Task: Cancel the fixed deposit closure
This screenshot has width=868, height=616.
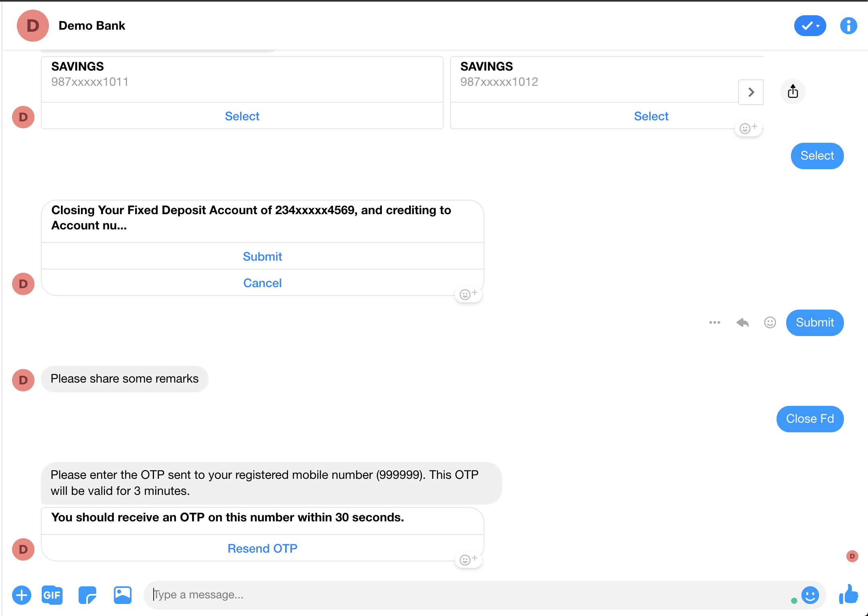Action: tap(262, 283)
